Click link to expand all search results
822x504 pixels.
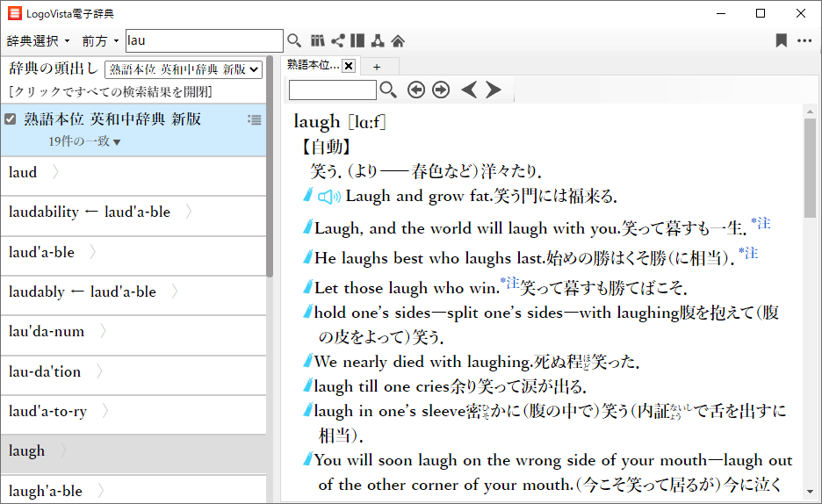110,91
